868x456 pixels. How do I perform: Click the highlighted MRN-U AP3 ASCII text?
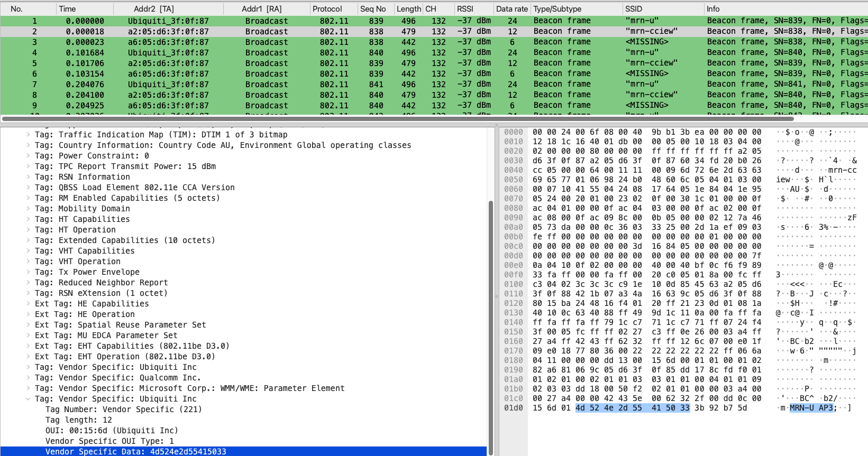(x=811, y=408)
